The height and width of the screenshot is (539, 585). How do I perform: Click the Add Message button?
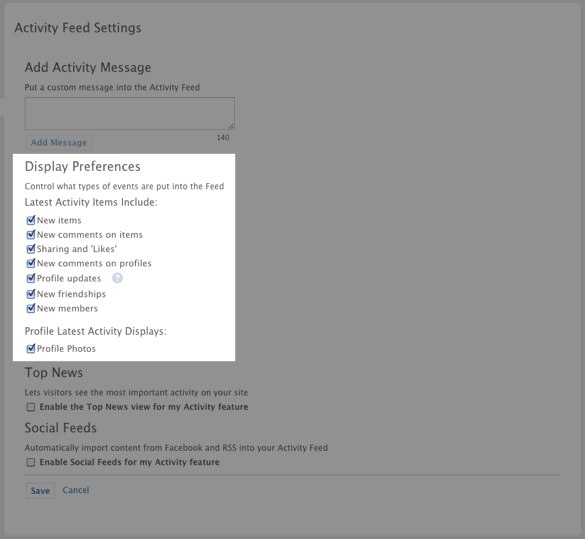(x=59, y=142)
